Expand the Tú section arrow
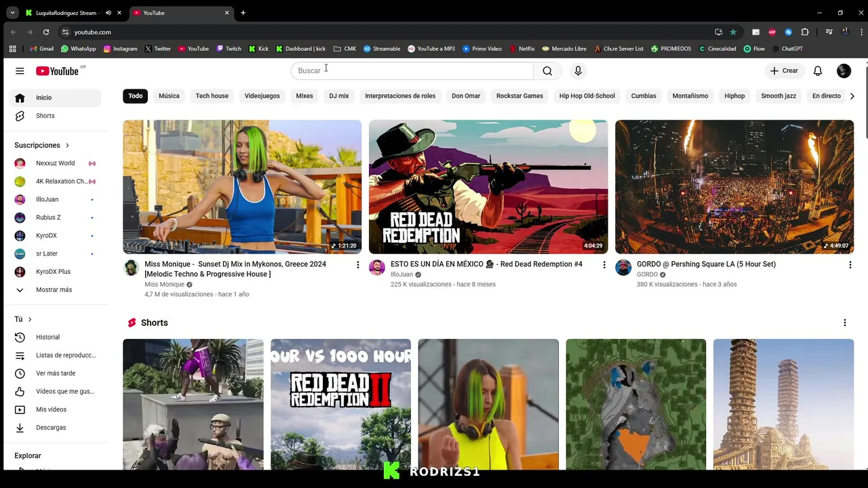 (30, 319)
